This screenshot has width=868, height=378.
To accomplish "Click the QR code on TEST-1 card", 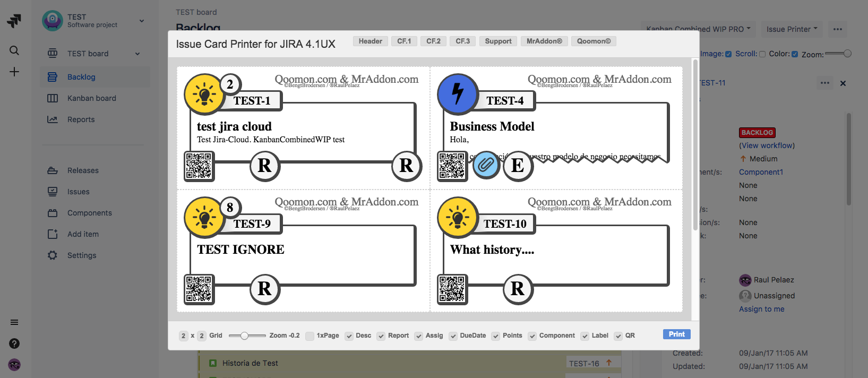I will click(x=199, y=166).
